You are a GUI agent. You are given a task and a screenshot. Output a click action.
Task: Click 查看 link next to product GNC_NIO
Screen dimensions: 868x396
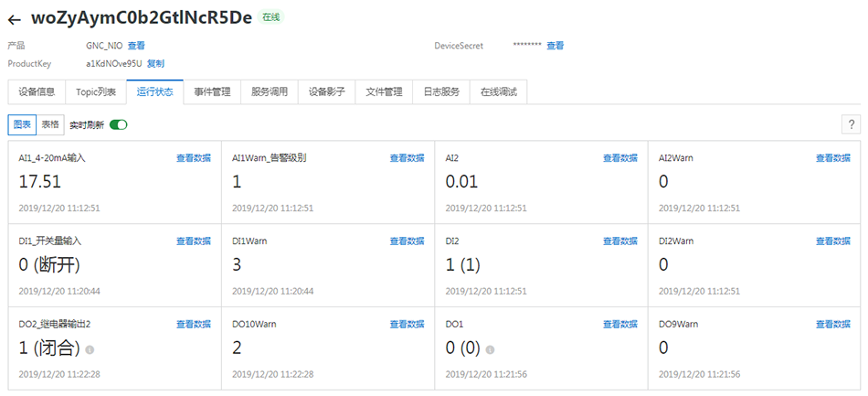pos(136,46)
